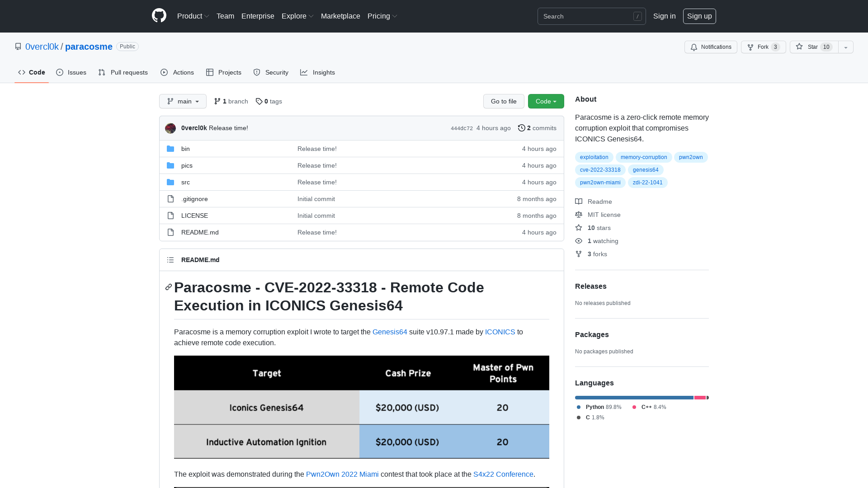868x488 pixels.
Task: Click the Python language bar segment
Action: (633, 398)
